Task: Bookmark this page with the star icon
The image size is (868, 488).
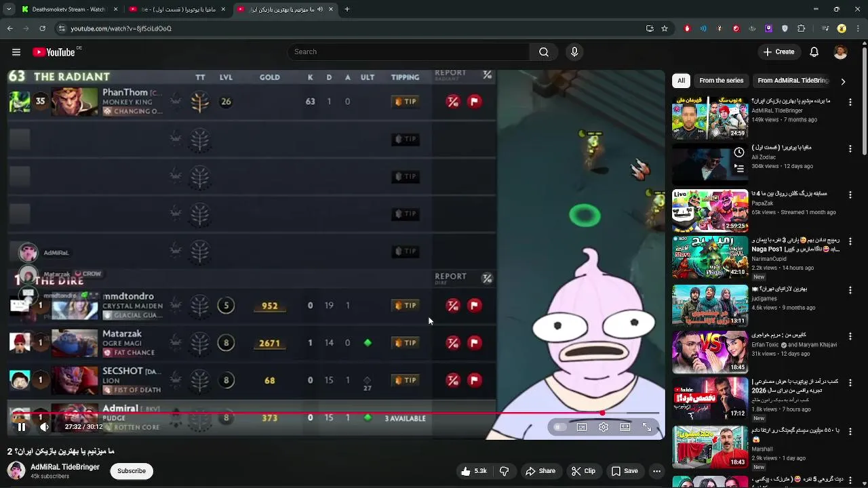Action: pos(665,28)
